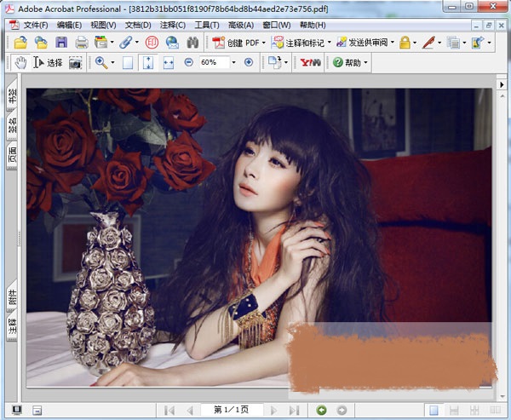Click the green previous view arrow
Image resolution: width=511 pixels, height=420 pixels.
point(321,410)
